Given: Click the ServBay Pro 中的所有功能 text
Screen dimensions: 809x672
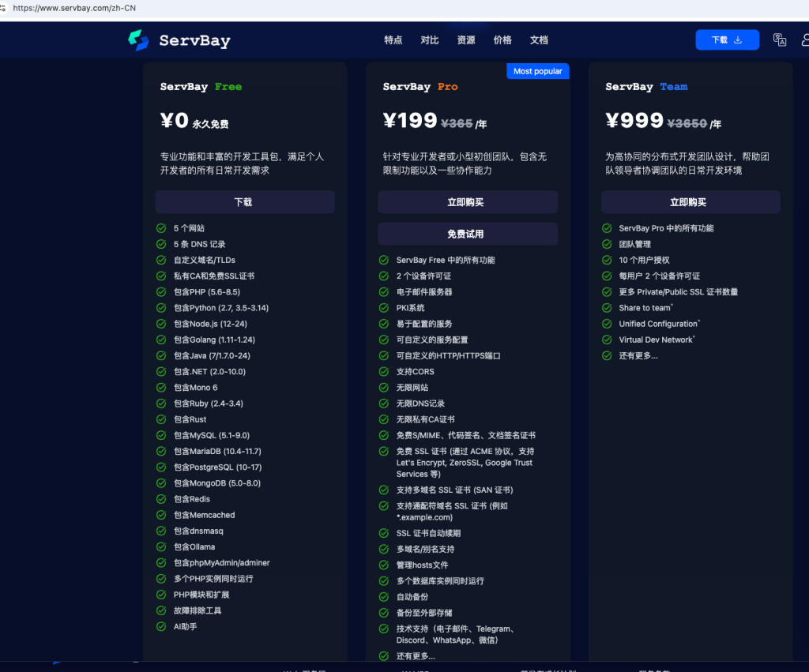Looking at the screenshot, I should click(x=666, y=228).
